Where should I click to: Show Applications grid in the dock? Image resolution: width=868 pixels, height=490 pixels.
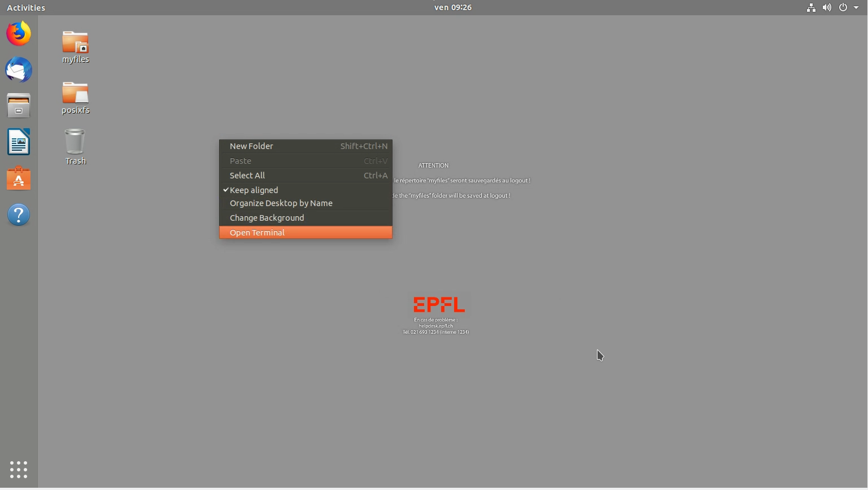(x=19, y=470)
